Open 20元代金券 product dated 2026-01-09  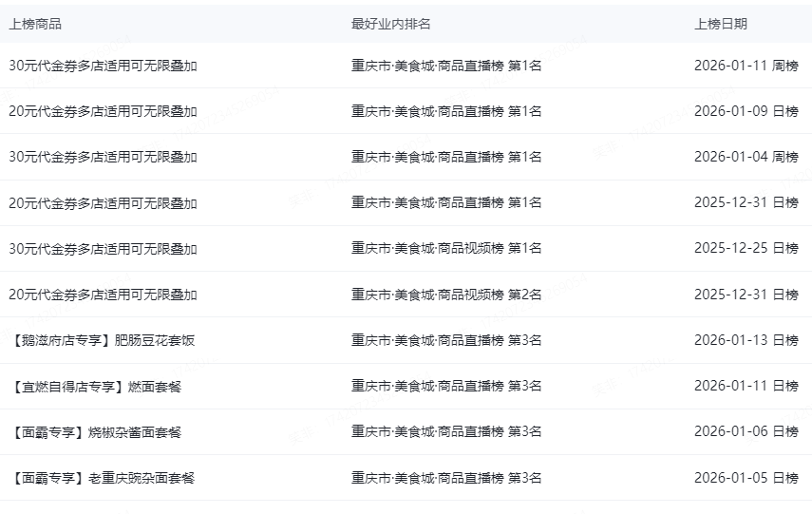pos(104,111)
